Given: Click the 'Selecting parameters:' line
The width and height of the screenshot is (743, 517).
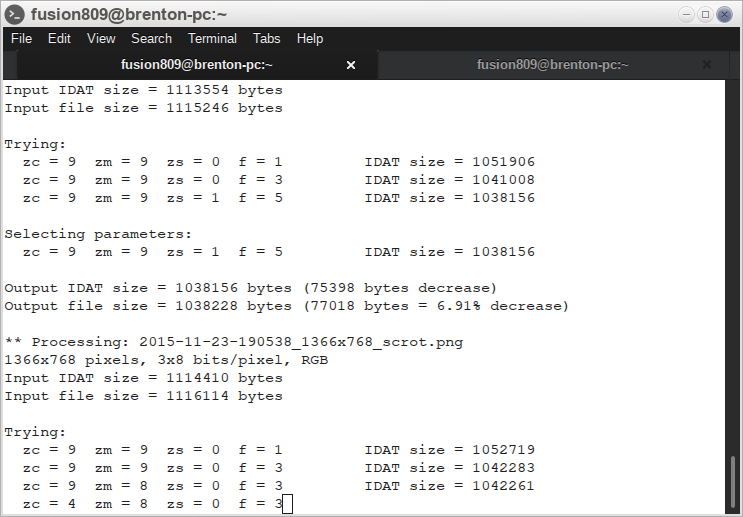Looking at the screenshot, I should point(98,234).
